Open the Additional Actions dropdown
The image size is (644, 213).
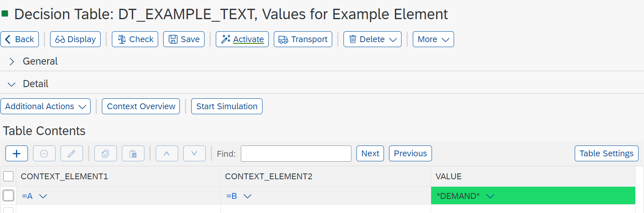pos(45,106)
